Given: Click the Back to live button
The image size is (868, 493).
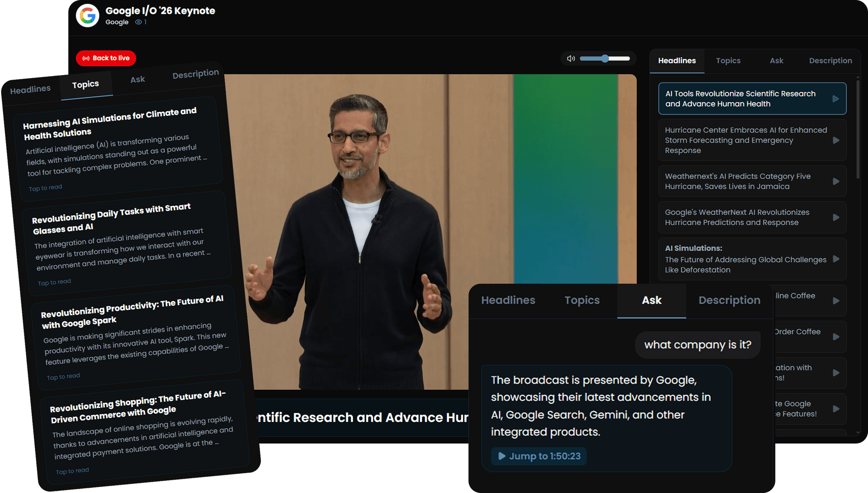Looking at the screenshot, I should point(106,58).
